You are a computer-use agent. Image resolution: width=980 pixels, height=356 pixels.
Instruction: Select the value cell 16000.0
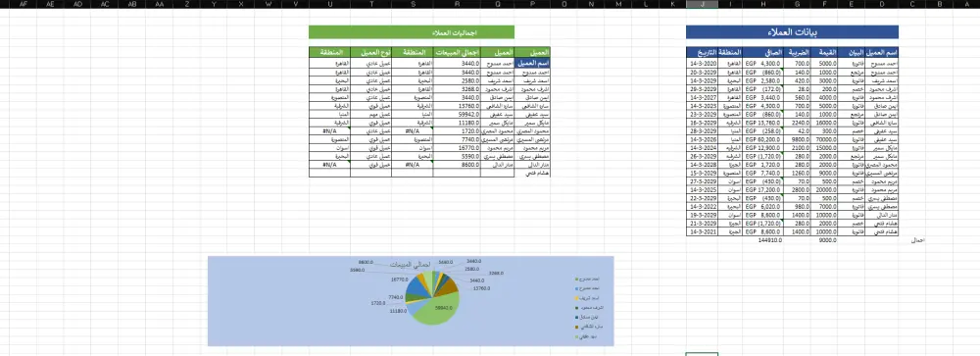point(824,123)
